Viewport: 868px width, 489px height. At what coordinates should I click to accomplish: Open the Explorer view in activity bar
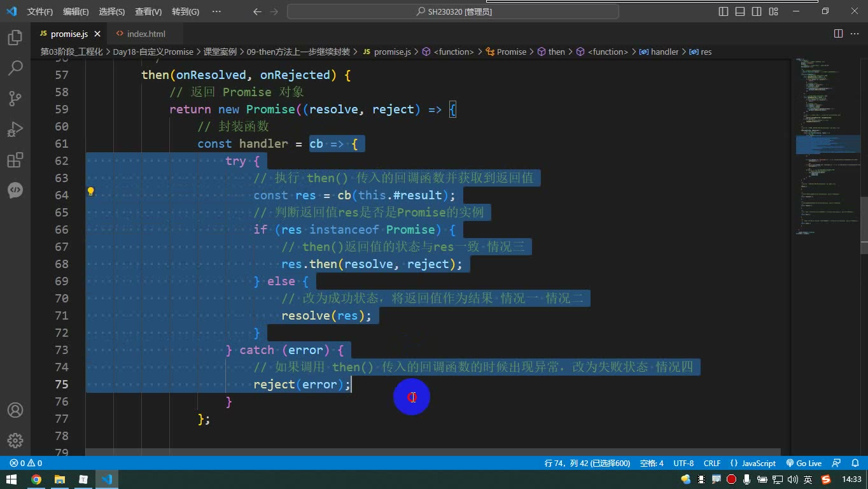pyautogui.click(x=15, y=38)
